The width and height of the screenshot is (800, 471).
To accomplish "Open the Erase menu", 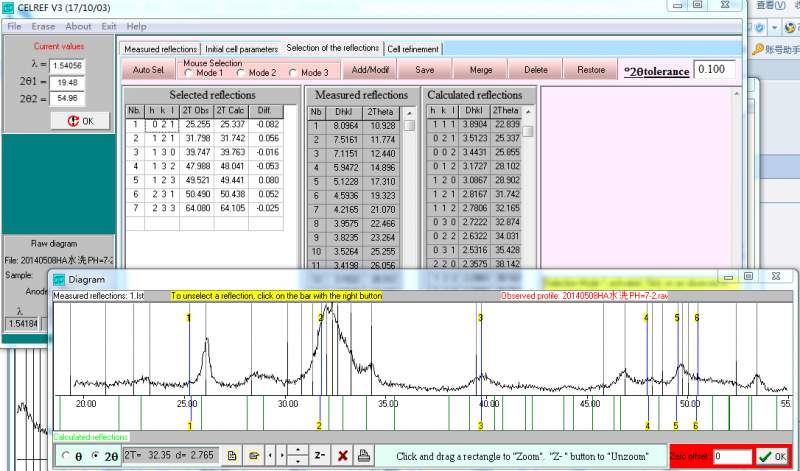I will click(43, 26).
